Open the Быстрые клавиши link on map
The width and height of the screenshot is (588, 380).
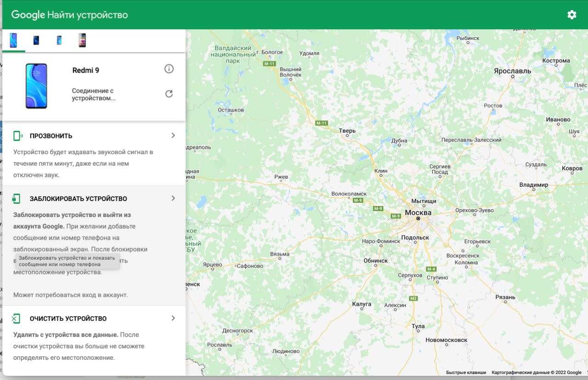[466, 373]
